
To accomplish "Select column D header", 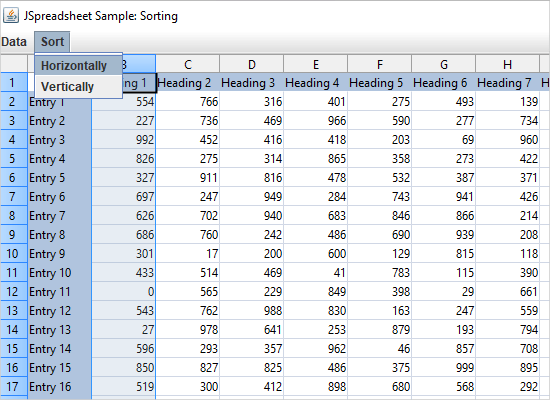I will [251, 64].
